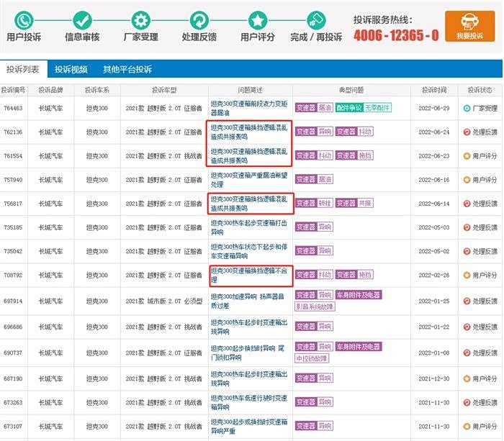This screenshot has width=504, height=441.
Task: Open the 换挡逻辑混乱 link in row 756817
Action: coord(249,204)
